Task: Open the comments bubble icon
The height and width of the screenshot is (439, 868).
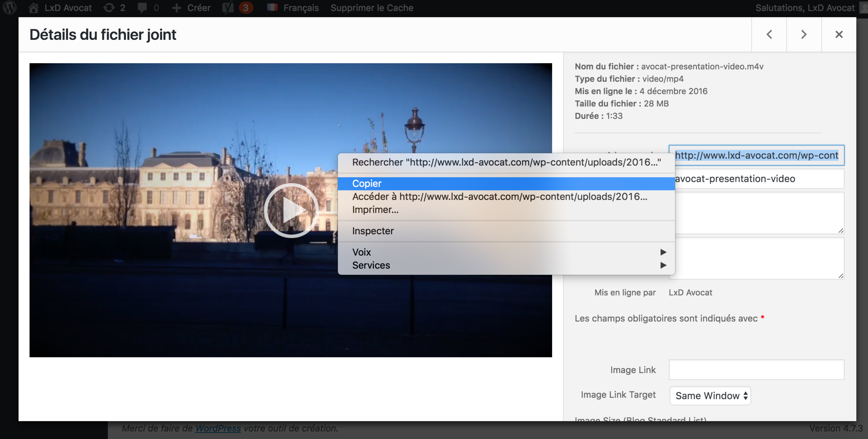Action: 142,8
